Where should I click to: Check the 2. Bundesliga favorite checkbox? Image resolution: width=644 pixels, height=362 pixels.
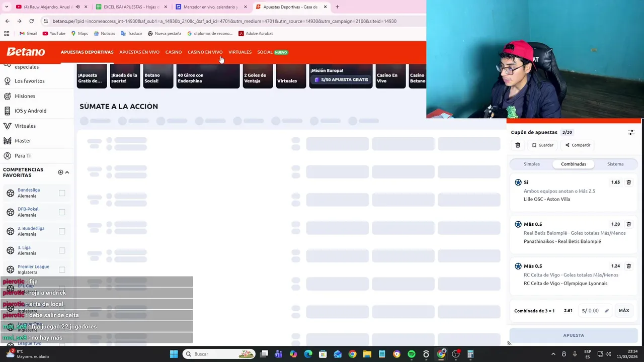click(x=62, y=231)
